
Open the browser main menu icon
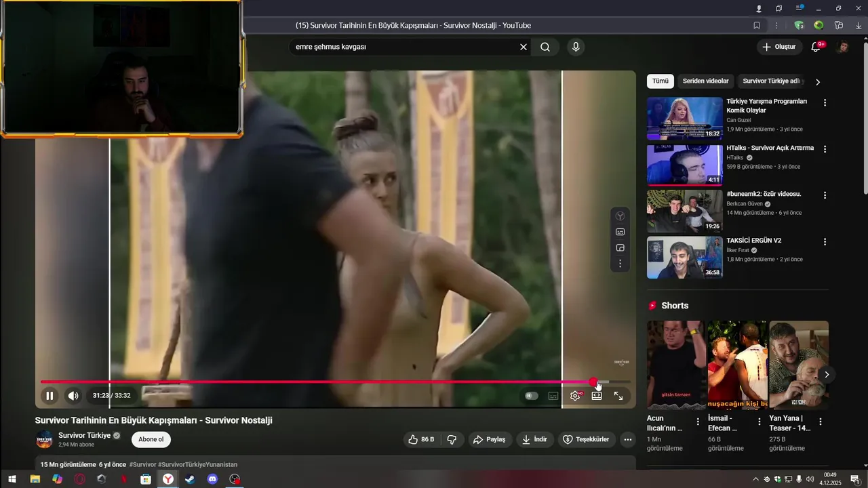[800, 8]
